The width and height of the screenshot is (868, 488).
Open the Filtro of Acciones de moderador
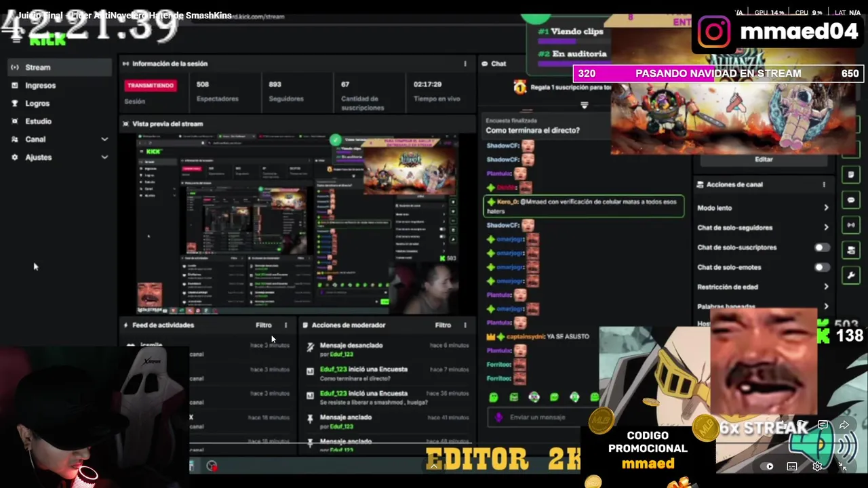click(x=443, y=325)
